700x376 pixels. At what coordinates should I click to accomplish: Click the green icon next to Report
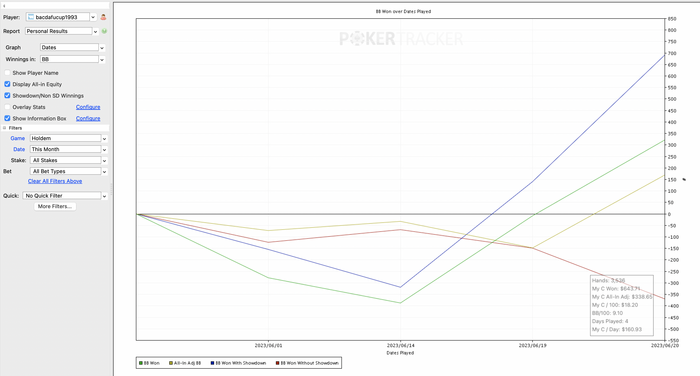coord(104,31)
